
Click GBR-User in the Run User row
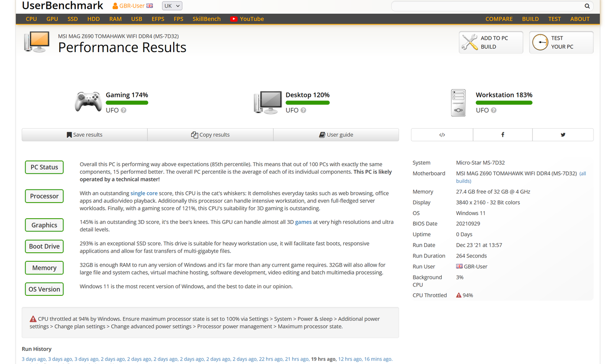(476, 266)
